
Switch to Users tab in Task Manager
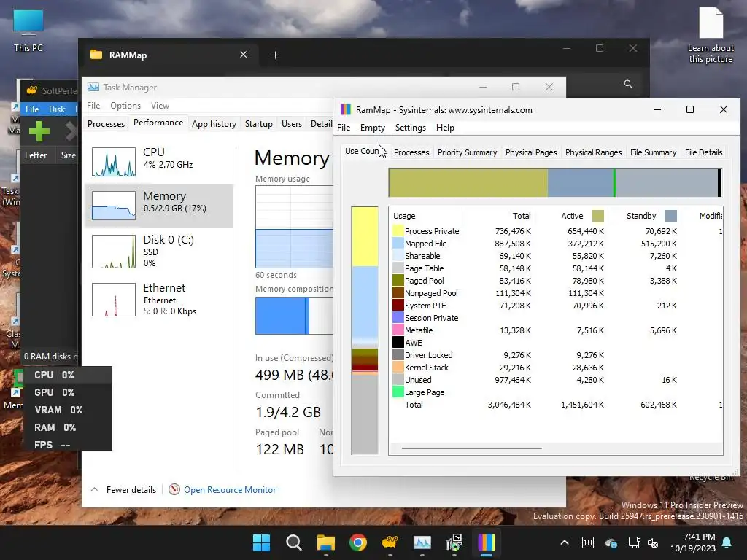pyautogui.click(x=292, y=124)
